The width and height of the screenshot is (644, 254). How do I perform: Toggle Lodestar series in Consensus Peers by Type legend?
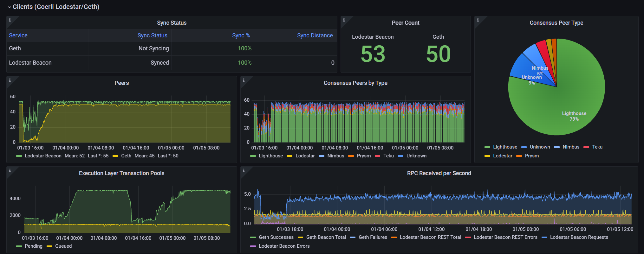[305, 156]
